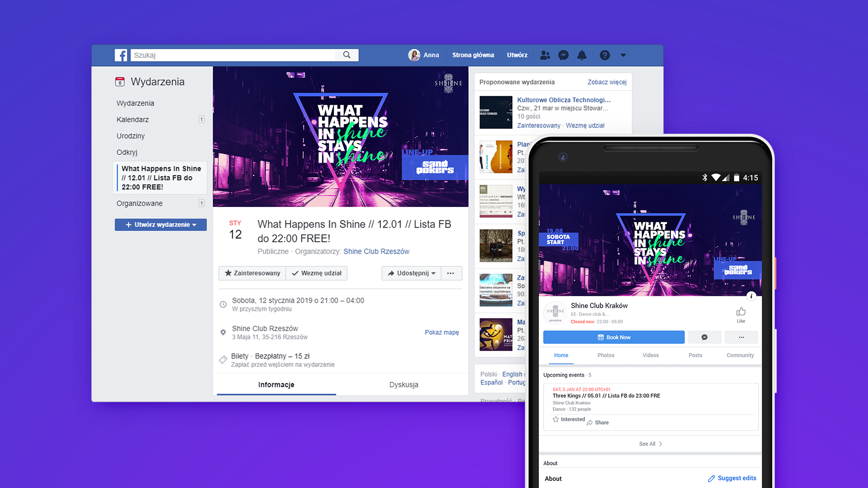The height and width of the screenshot is (488, 868).
Task: Click the Szukaj search field
Action: [234, 55]
